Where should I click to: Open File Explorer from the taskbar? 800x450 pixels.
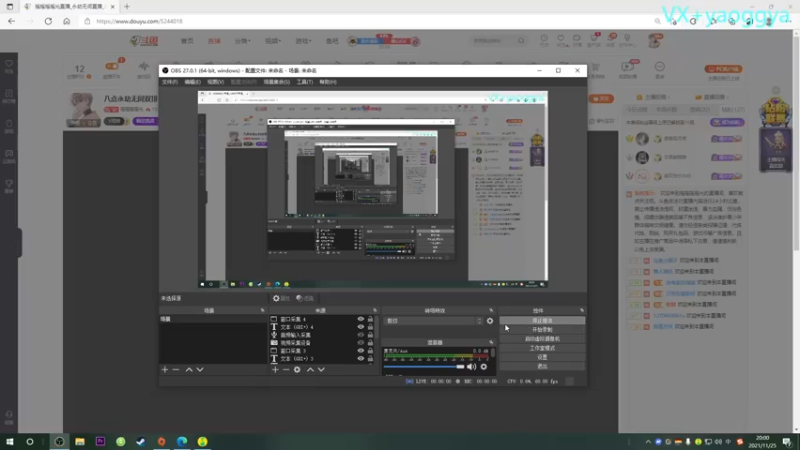[x=80, y=441]
